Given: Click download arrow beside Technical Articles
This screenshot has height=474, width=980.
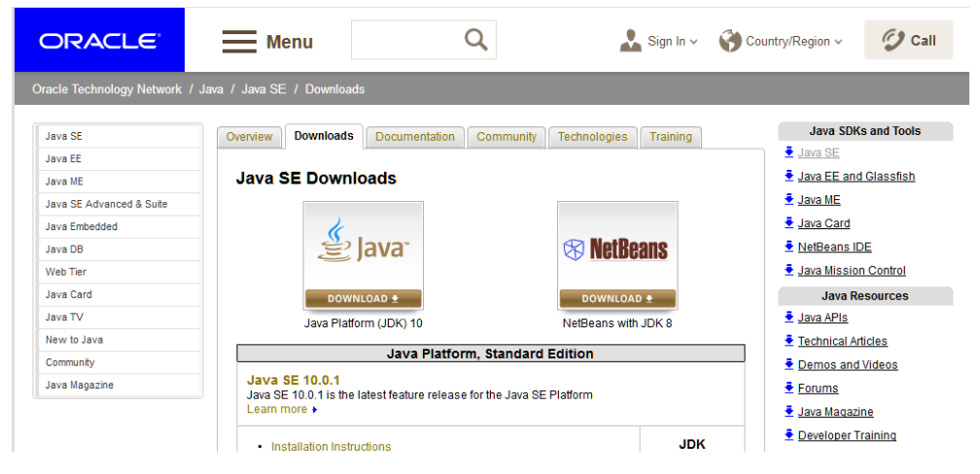Looking at the screenshot, I should (788, 340).
